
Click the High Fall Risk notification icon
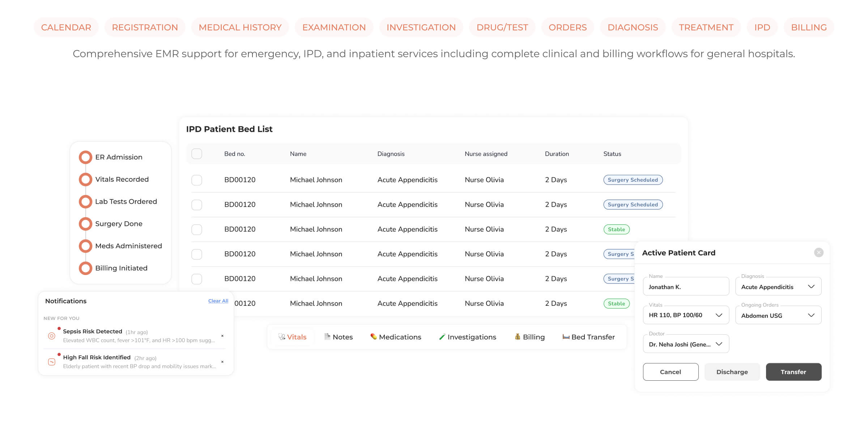[x=52, y=362]
